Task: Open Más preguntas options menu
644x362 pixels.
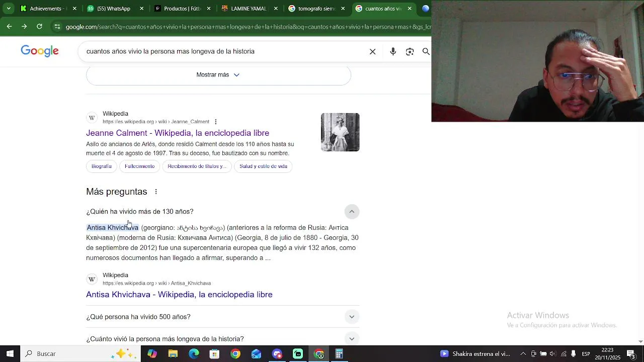Action: 156,192
